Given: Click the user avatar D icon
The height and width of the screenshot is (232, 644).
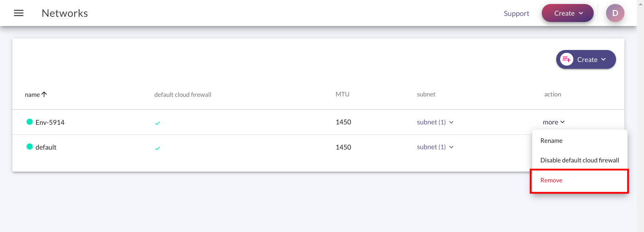Looking at the screenshot, I should click(615, 13).
